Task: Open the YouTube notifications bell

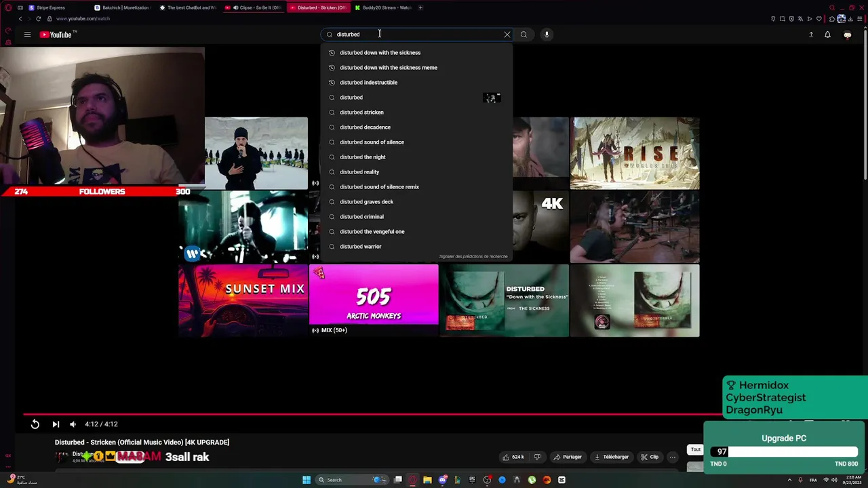Action: coord(827,35)
